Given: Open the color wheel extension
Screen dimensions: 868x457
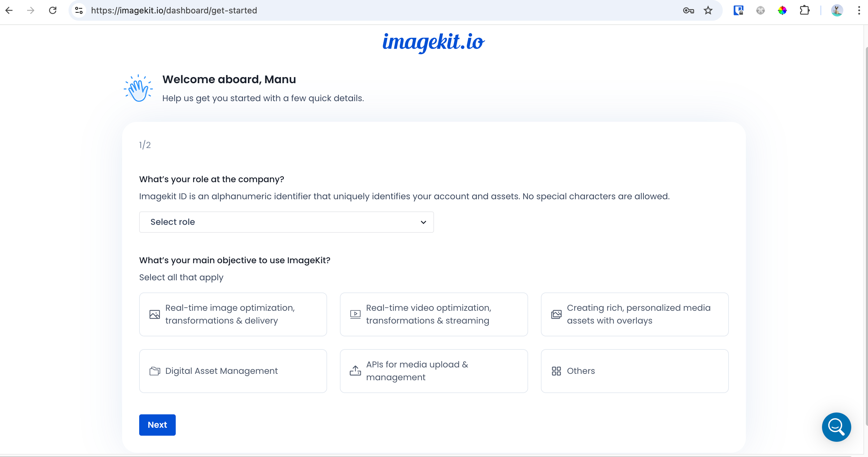Looking at the screenshot, I should point(782,10).
